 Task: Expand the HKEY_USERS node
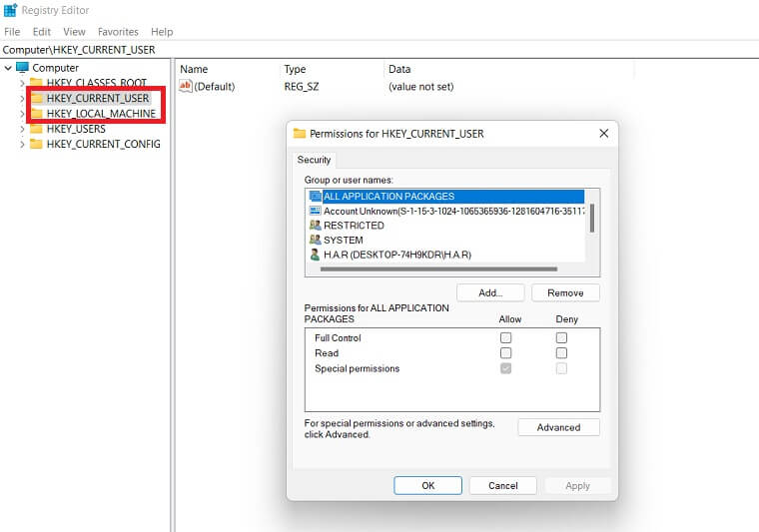22,129
